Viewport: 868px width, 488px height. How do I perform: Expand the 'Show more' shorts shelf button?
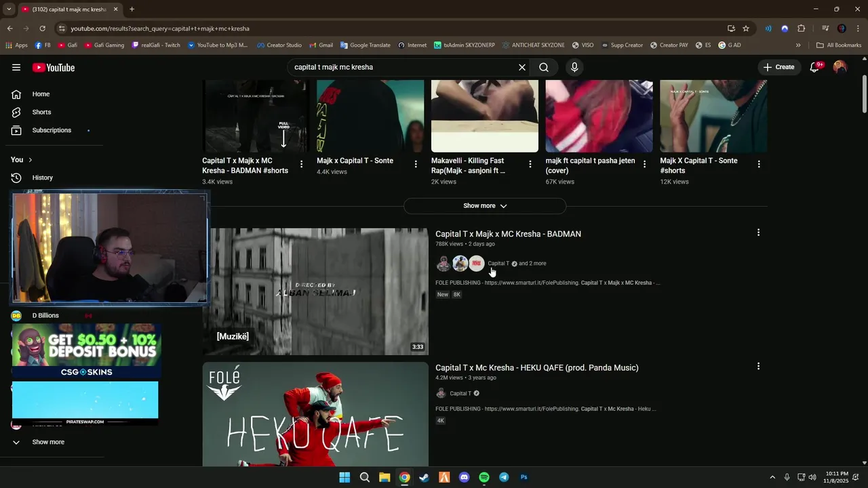tap(485, 206)
